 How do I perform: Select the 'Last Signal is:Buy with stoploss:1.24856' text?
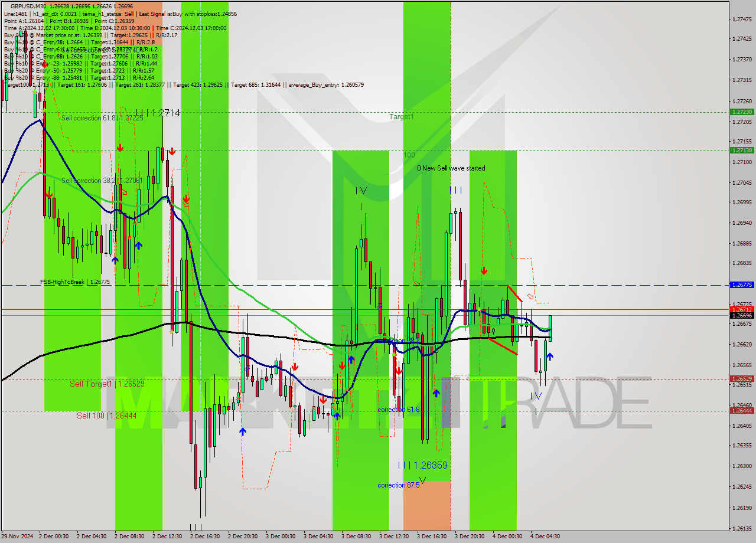pos(187,13)
